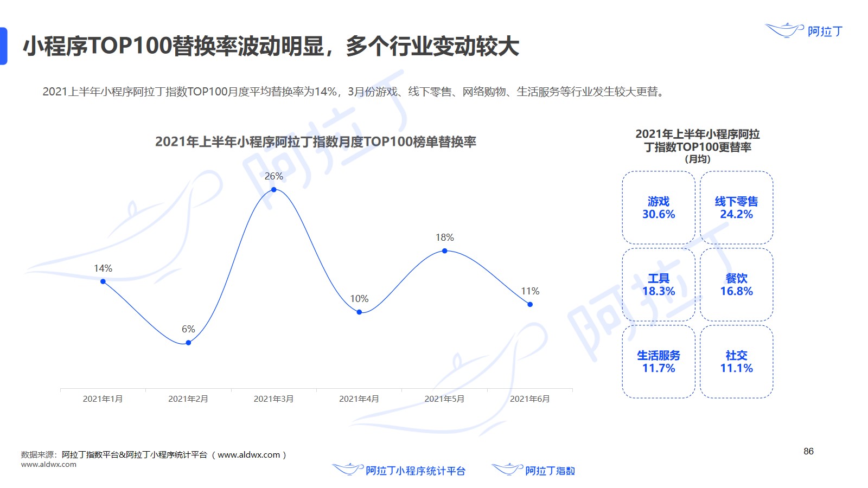The width and height of the screenshot is (868, 488).
Task: Open the 社交 11.1% card
Action: [x=736, y=362]
